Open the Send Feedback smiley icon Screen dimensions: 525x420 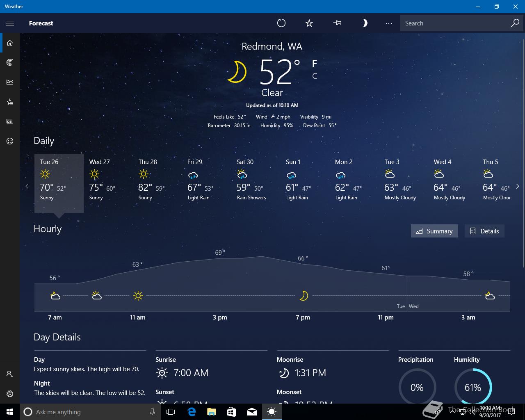click(x=10, y=141)
